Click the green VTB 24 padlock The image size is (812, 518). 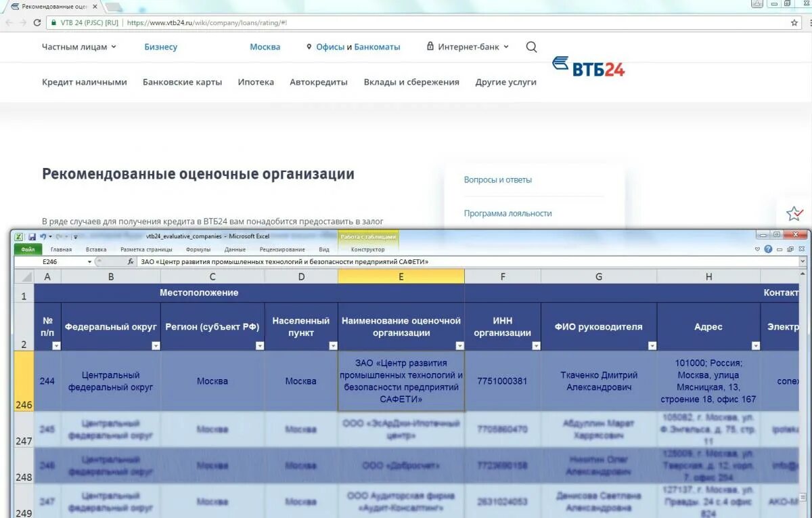tap(53, 22)
